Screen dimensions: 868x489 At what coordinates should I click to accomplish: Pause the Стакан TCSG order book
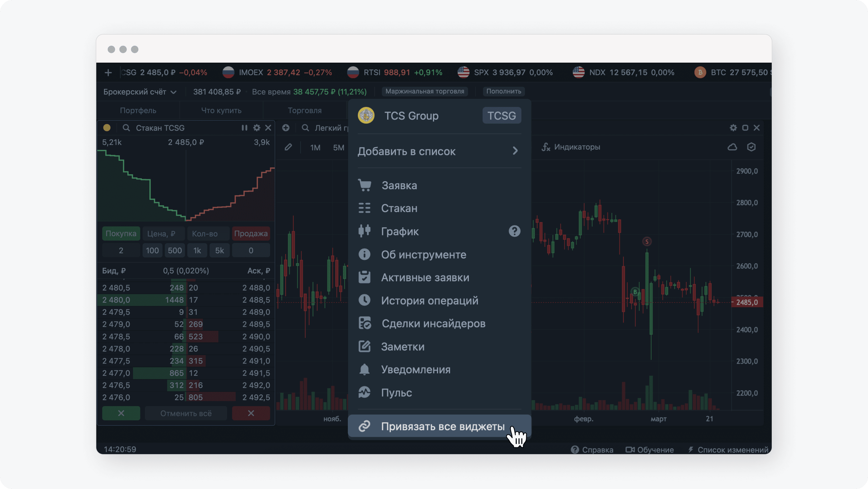click(x=244, y=128)
